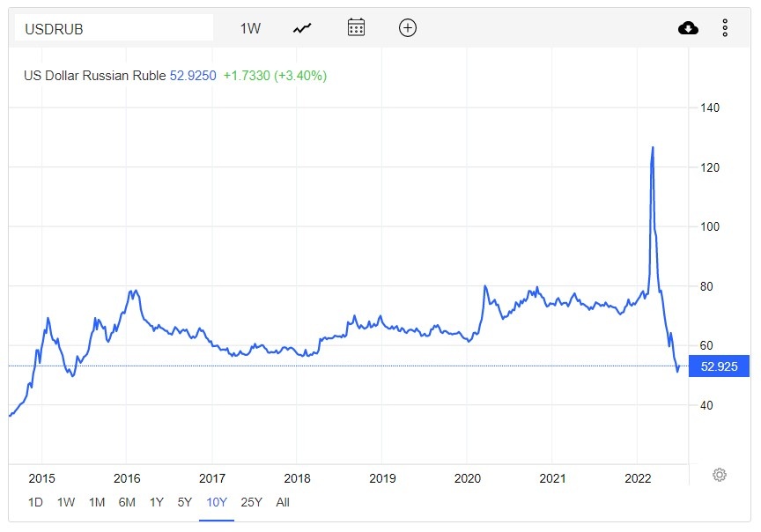The width and height of the screenshot is (761, 532).
Task: Click the 2022 peak on chart line
Action: click(x=653, y=148)
